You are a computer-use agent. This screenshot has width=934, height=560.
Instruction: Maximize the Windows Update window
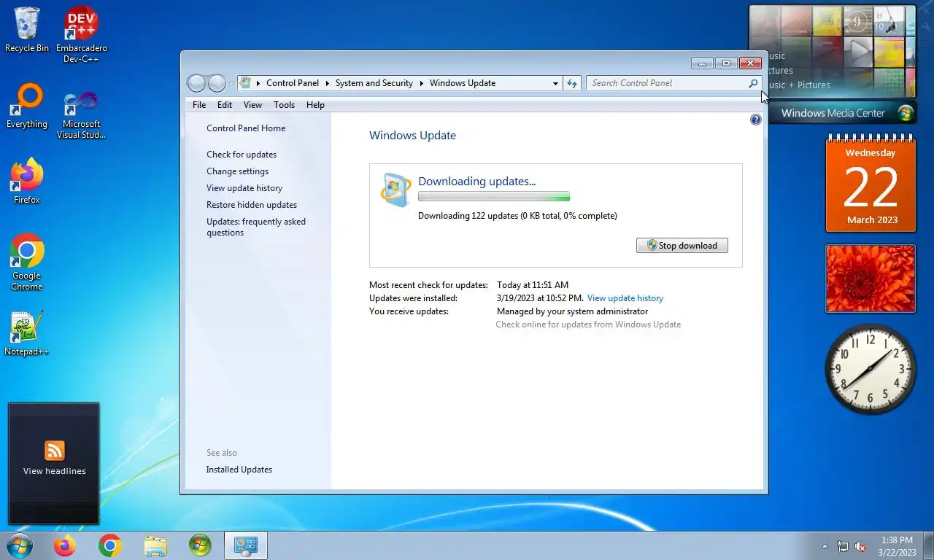(726, 63)
